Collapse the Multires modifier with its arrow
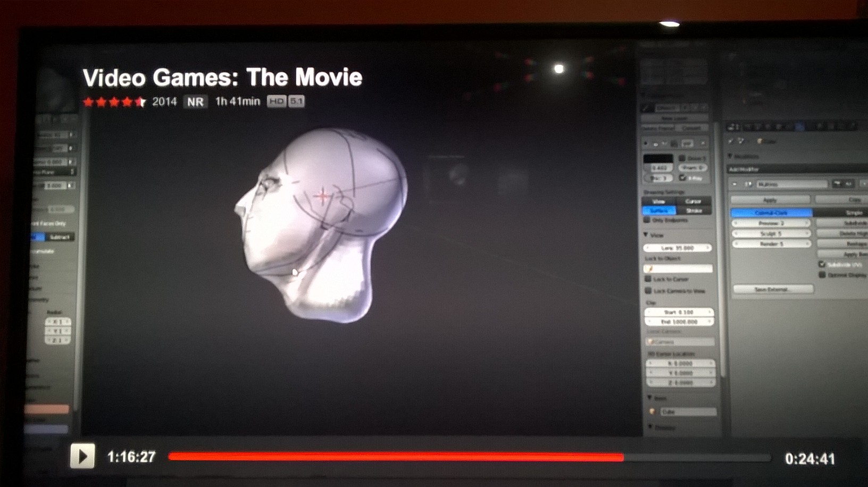This screenshot has height=487, width=868. pyautogui.click(x=735, y=184)
